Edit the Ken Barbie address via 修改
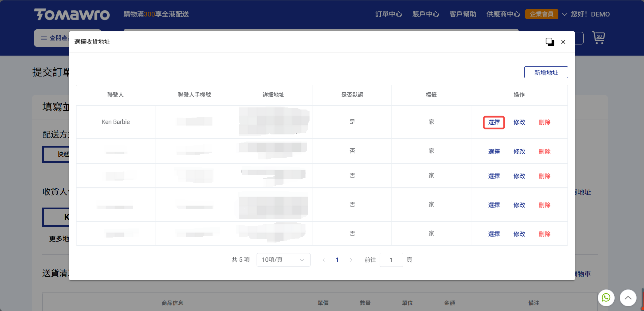 [519, 122]
